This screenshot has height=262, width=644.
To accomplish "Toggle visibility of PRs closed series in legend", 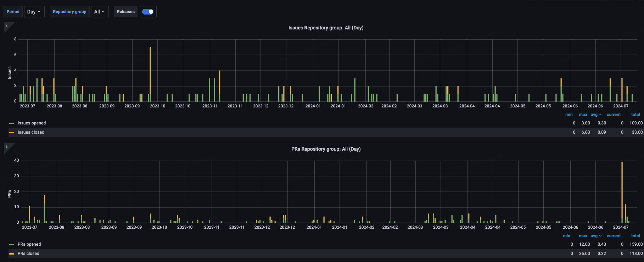I will point(28,253).
